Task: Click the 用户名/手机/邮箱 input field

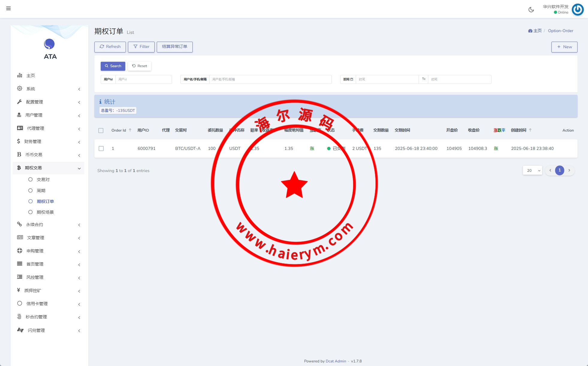Action: [x=270, y=79]
